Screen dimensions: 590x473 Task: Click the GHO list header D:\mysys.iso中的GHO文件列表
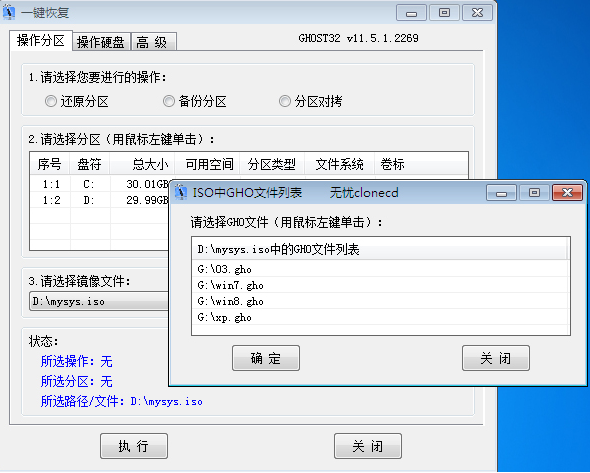380,249
